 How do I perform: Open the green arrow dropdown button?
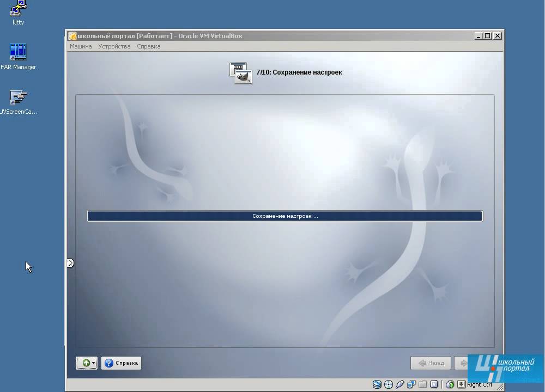click(x=87, y=363)
